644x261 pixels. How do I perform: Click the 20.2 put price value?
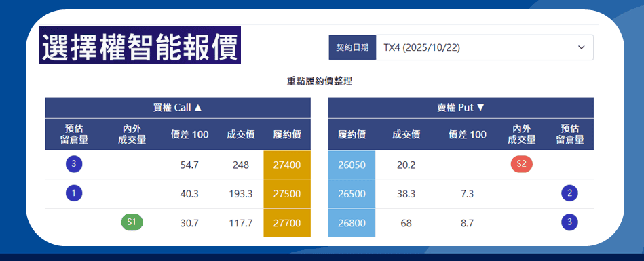click(x=406, y=165)
